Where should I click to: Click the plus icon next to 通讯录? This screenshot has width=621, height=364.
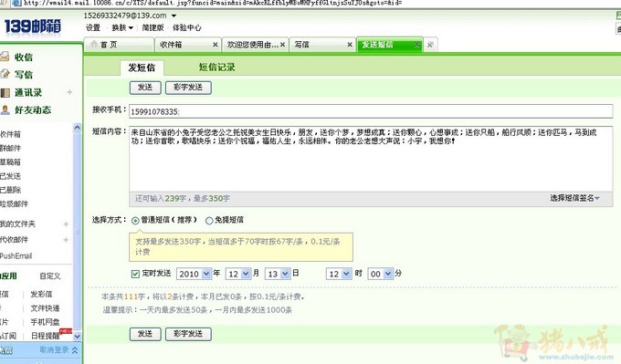[69, 92]
